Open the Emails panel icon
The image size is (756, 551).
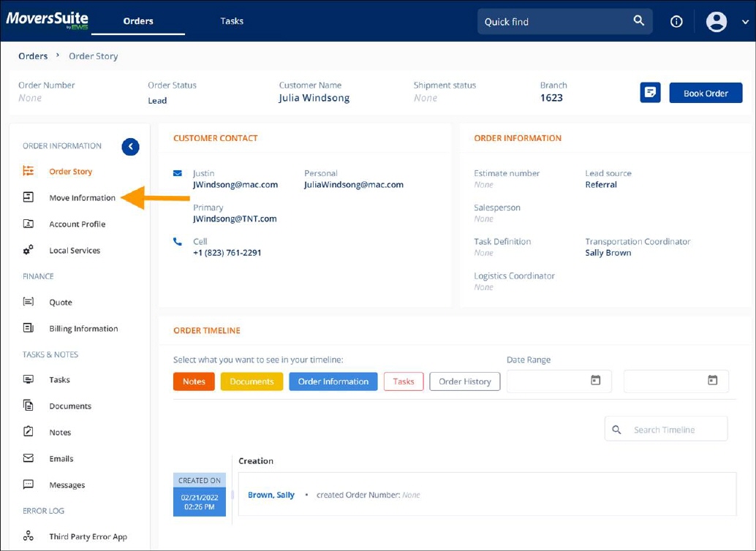(28, 458)
